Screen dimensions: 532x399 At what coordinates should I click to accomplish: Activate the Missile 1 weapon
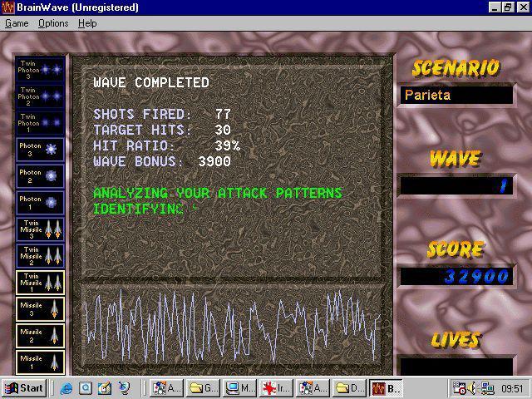pyautogui.click(x=40, y=362)
